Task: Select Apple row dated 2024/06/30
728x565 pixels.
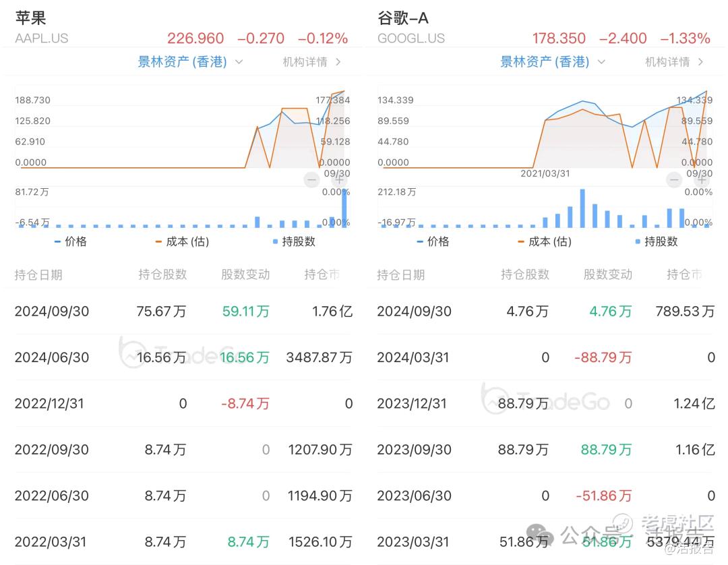Action: pos(183,357)
